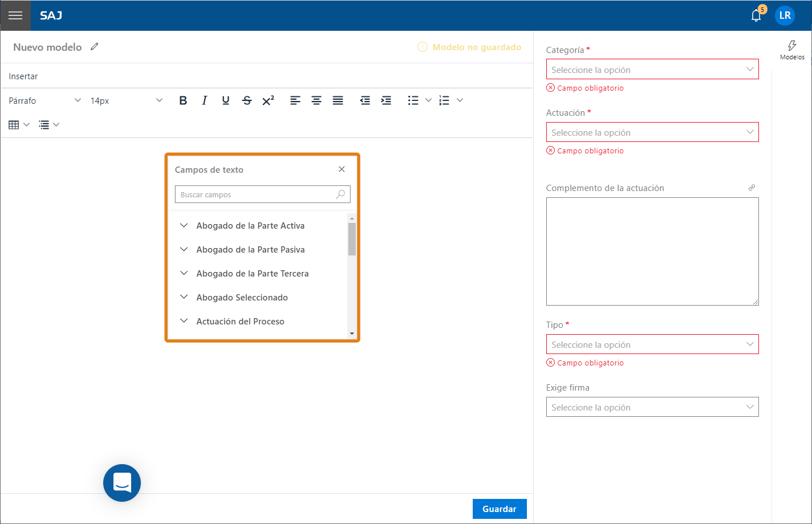Open the Exige firma dropdown
812x524 pixels.
point(652,407)
